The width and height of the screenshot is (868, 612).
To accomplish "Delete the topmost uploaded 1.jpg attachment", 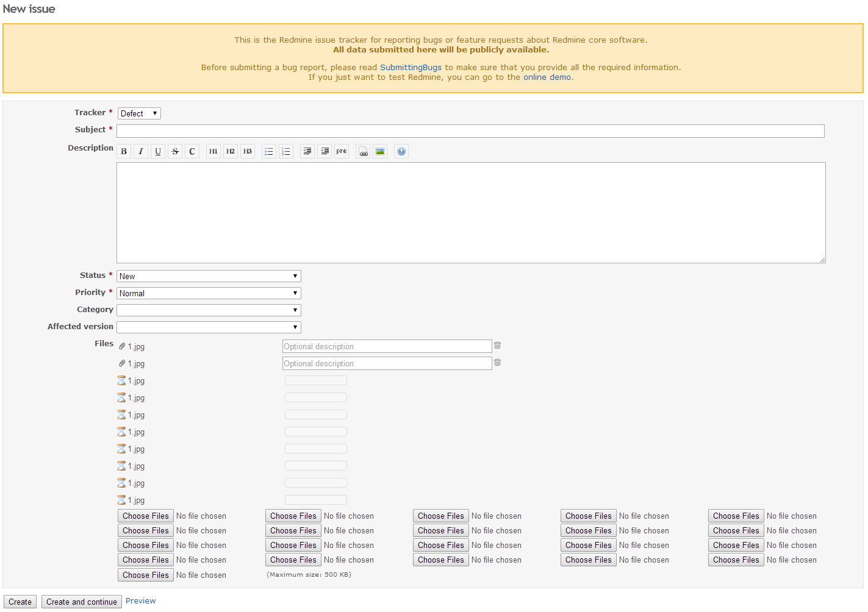I will tap(497, 345).
